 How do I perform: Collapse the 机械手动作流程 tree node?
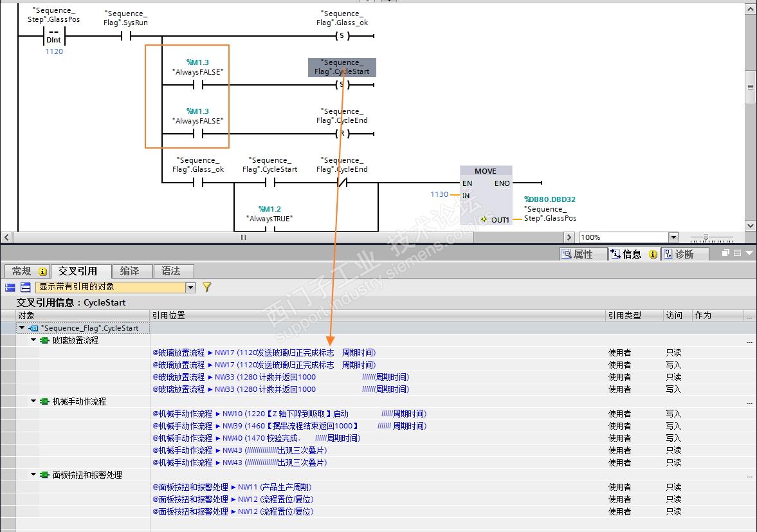[33, 401]
